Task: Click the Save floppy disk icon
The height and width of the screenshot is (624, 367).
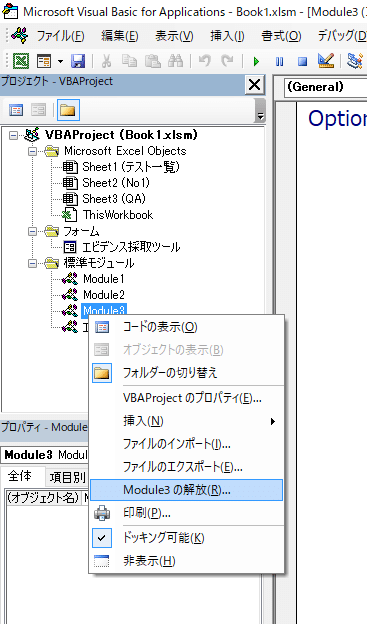Action: (78, 61)
